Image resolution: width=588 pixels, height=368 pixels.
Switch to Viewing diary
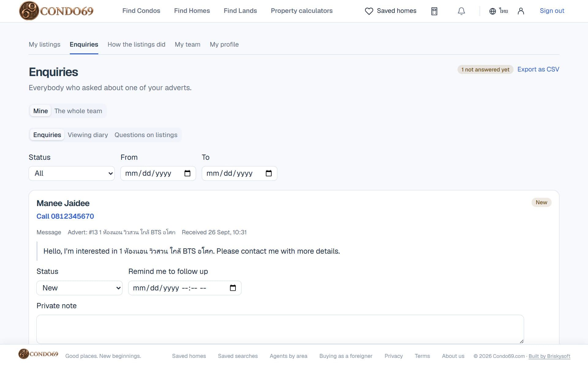88,135
